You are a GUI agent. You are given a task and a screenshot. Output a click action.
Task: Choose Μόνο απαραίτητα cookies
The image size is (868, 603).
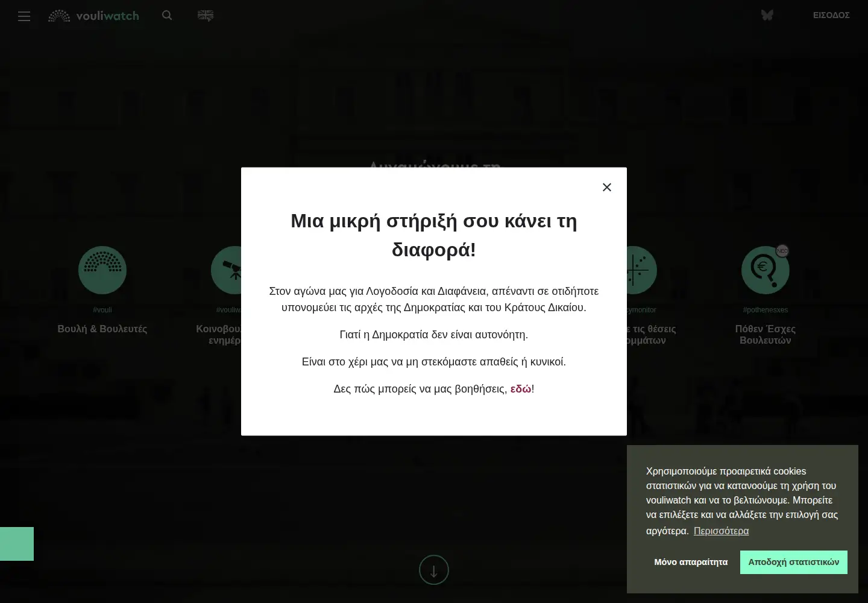(691, 562)
